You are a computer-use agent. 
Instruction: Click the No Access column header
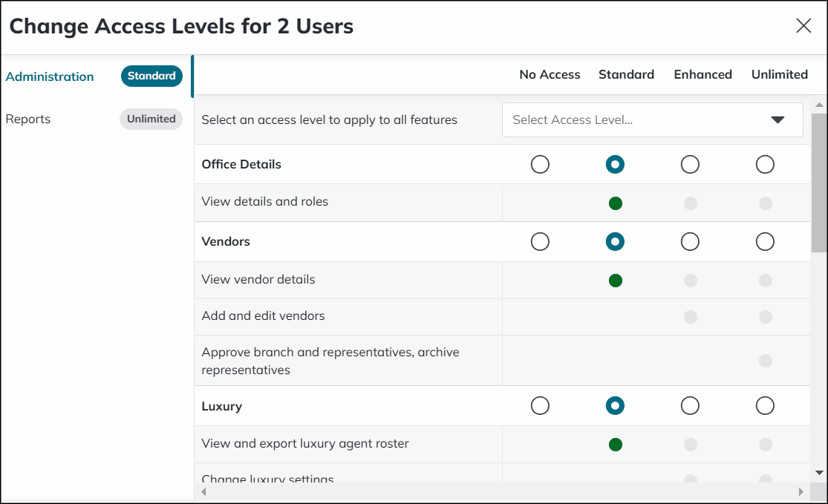pyautogui.click(x=550, y=74)
